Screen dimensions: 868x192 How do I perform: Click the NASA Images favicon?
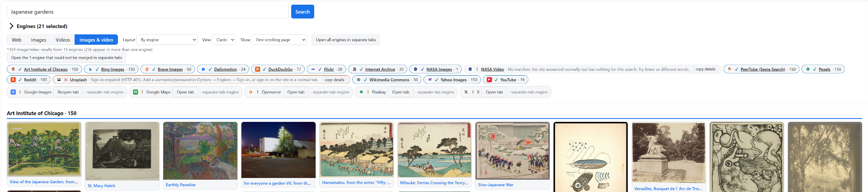tap(415, 69)
